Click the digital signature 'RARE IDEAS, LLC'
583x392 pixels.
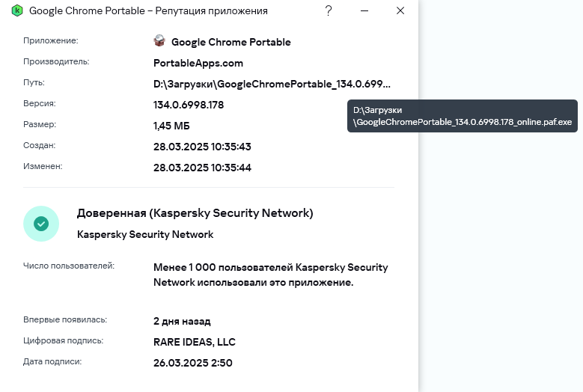point(195,342)
